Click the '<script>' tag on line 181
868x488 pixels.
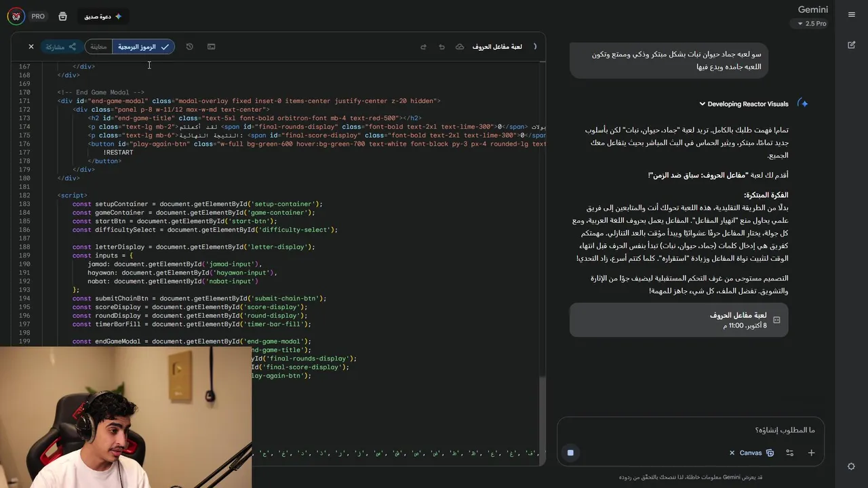point(73,195)
